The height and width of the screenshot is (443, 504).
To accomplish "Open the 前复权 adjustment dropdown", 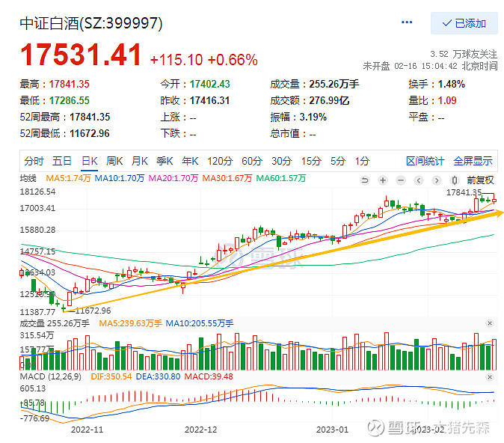I will [x=480, y=180].
